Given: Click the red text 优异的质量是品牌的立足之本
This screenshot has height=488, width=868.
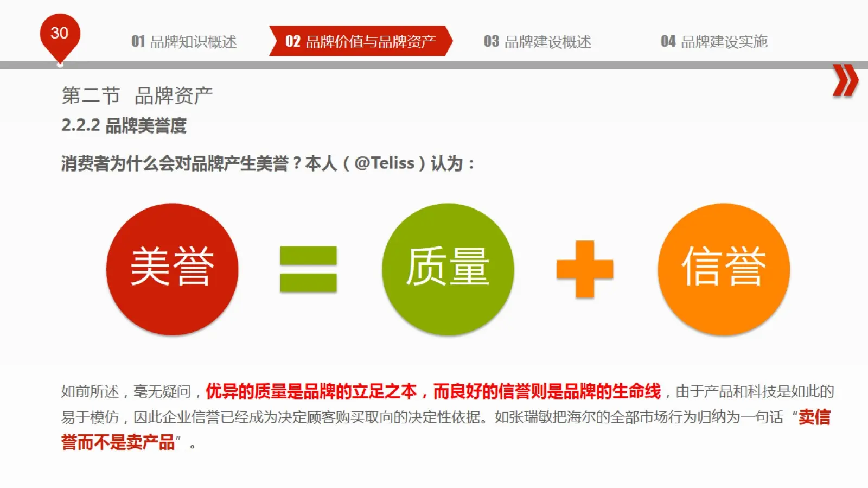Looking at the screenshot, I should pos(311,391).
